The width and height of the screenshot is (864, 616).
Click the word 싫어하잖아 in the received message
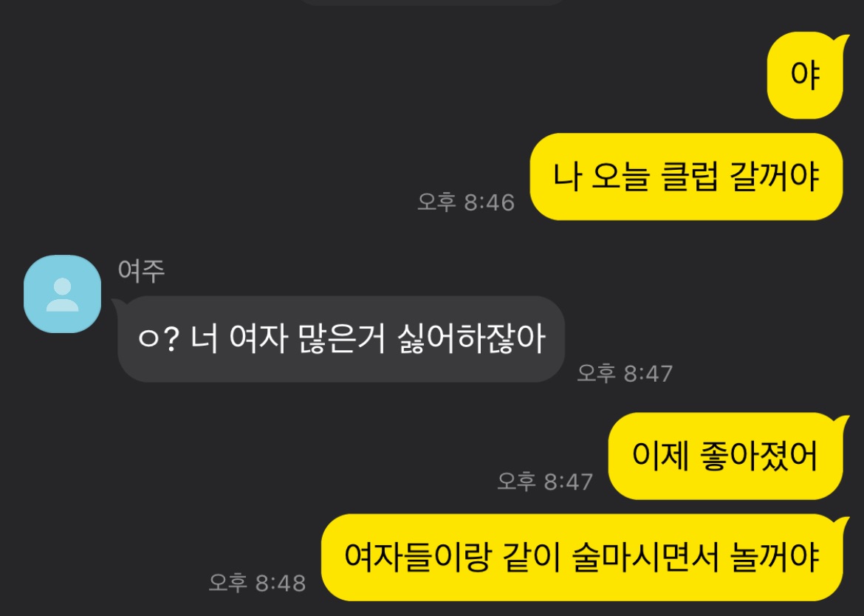coord(472,339)
